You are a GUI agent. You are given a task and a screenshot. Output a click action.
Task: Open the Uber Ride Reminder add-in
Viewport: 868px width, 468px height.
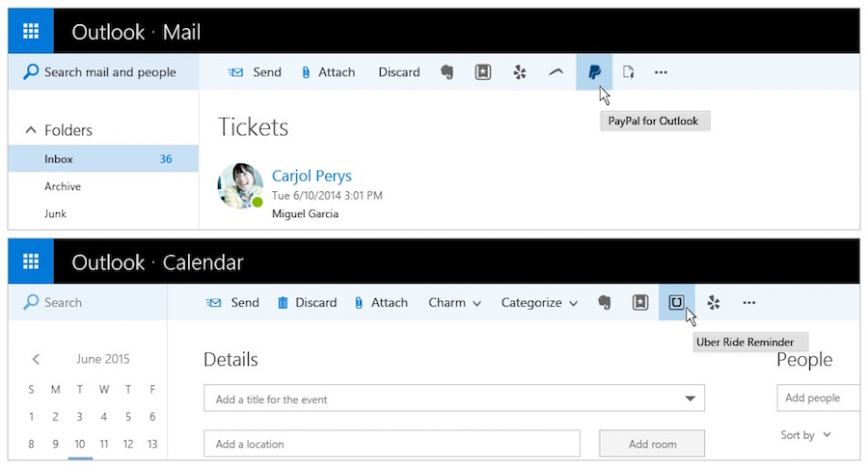point(676,302)
